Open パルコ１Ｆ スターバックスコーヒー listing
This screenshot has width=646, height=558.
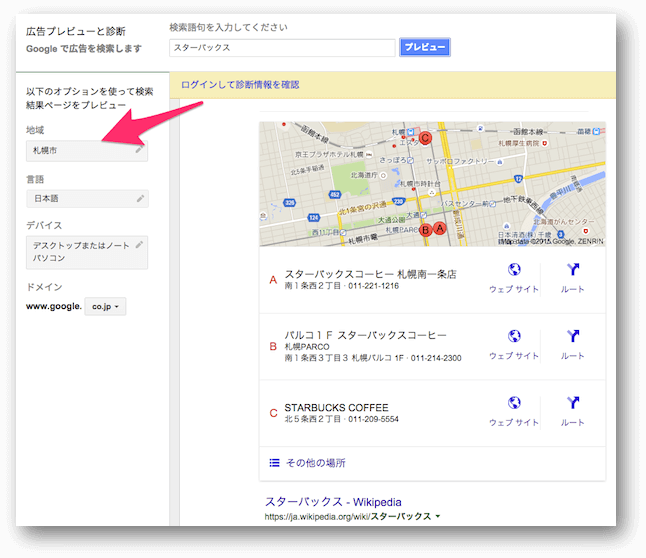[x=365, y=335]
